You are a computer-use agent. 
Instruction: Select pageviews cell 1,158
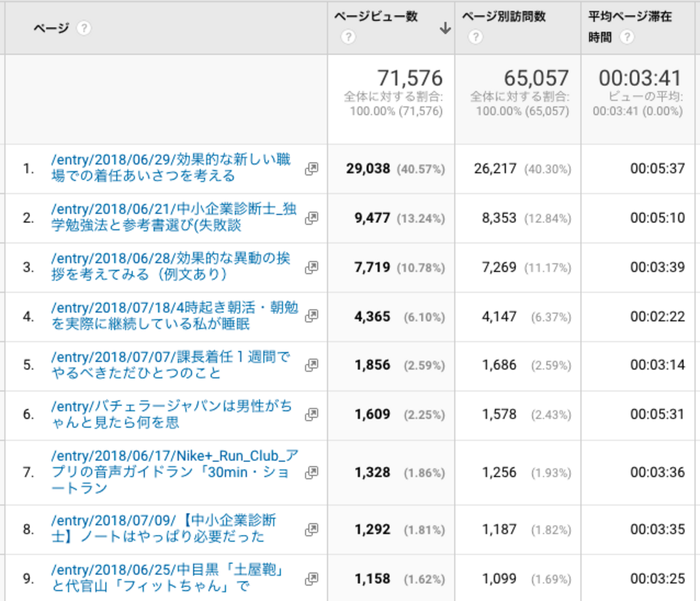click(x=372, y=579)
